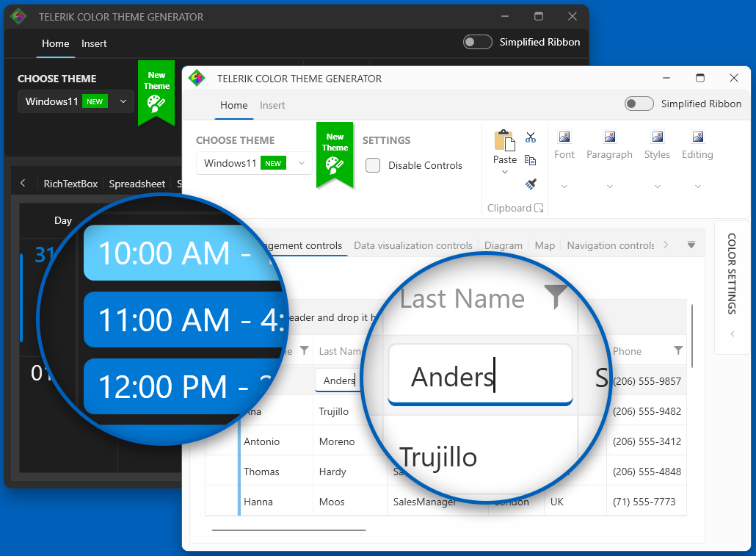Screen dimensions: 756x556
Task: Click the Editing group icon
Action: point(698,137)
